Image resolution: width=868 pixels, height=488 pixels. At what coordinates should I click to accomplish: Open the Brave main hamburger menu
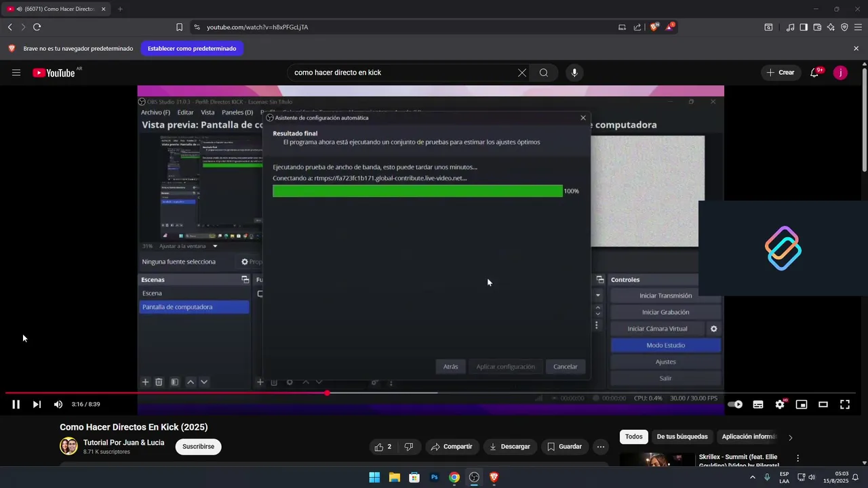858,27
